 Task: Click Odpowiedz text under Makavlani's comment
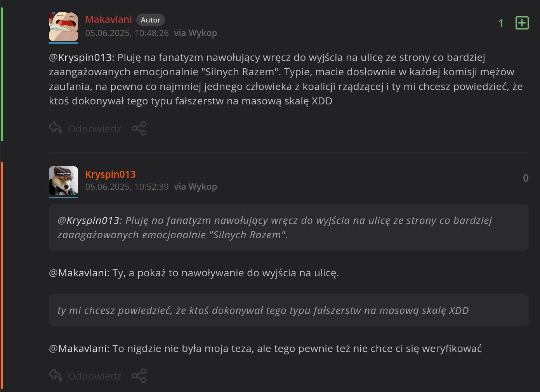click(x=94, y=129)
